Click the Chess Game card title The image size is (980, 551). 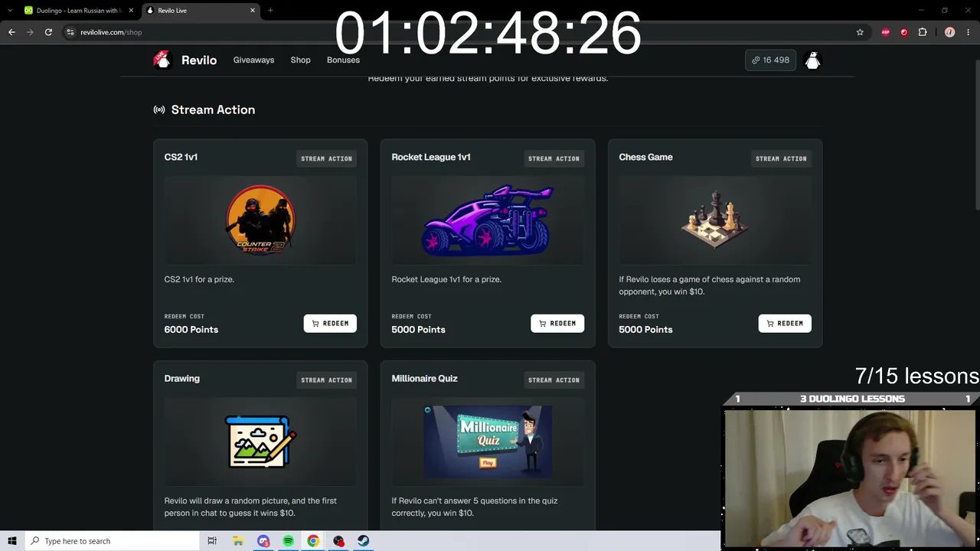click(x=645, y=157)
